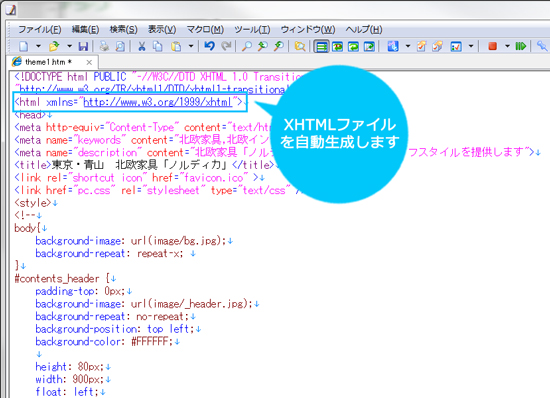Click the url(image/bg.jpg) line
This screenshot has height=398, width=550.
click(134, 241)
